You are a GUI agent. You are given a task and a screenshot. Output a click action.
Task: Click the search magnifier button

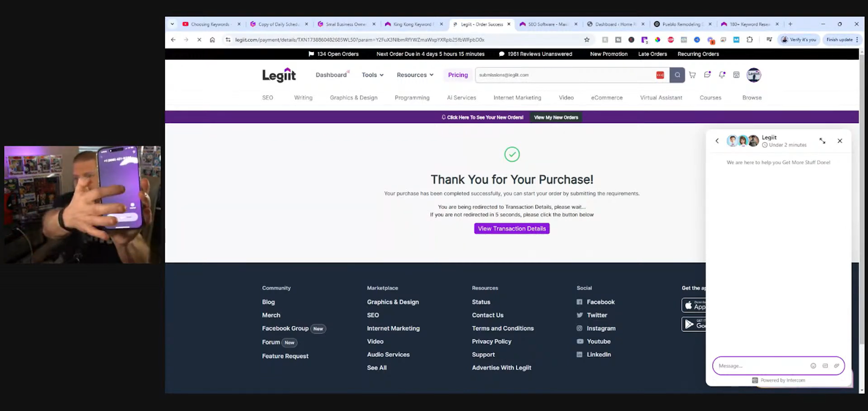coord(677,75)
